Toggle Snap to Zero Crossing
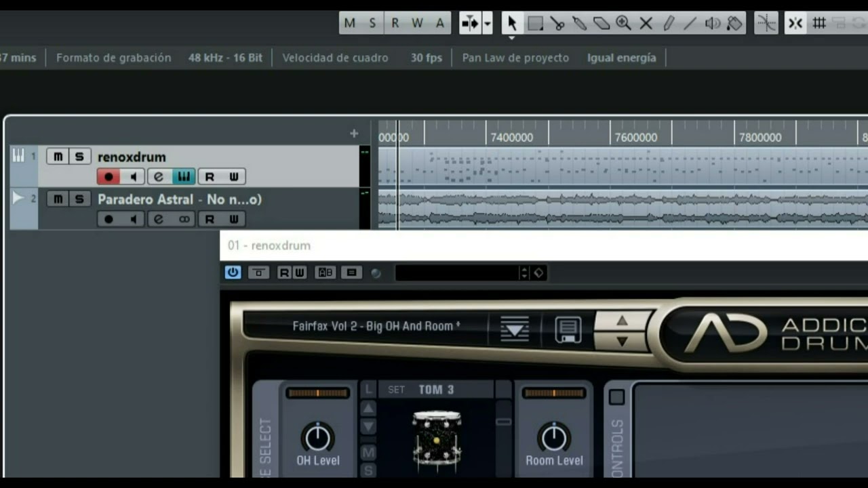Image resolution: width=868 pixels, height=488 pixels. [766, 23]
